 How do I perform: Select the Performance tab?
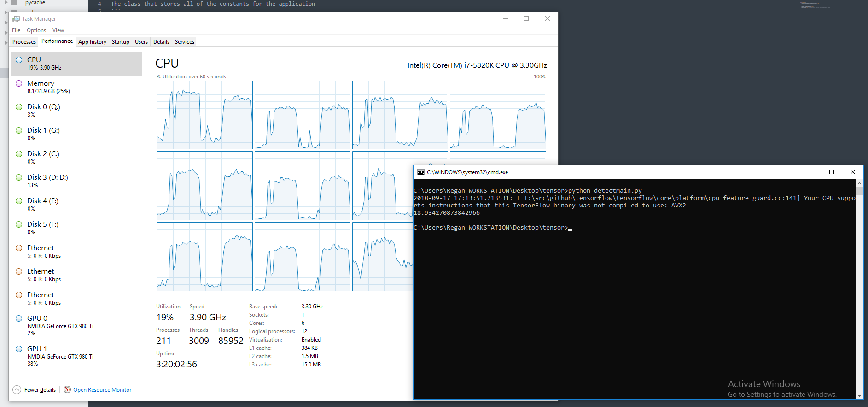pos(57,41)
